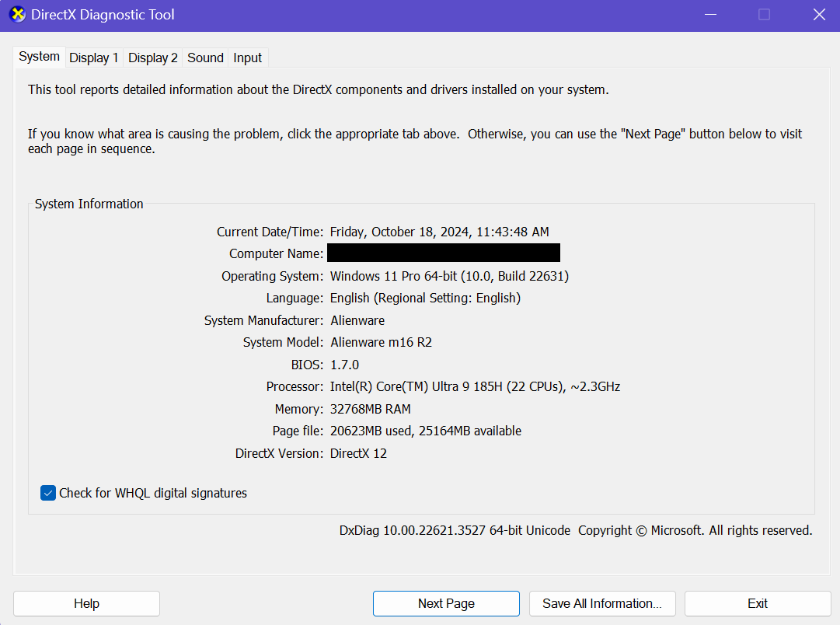Click the Memory value '32768MB RAM'

point(370,410)
